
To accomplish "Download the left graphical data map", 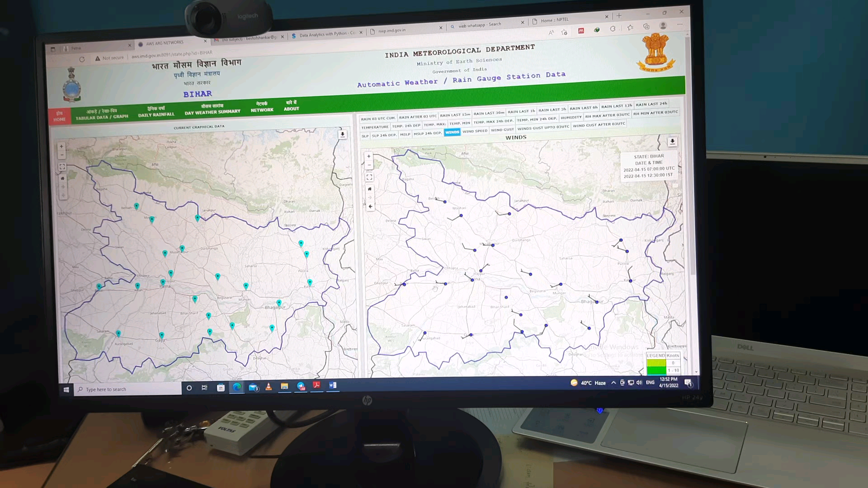I will pyautogui.click(x=342, y=134).
